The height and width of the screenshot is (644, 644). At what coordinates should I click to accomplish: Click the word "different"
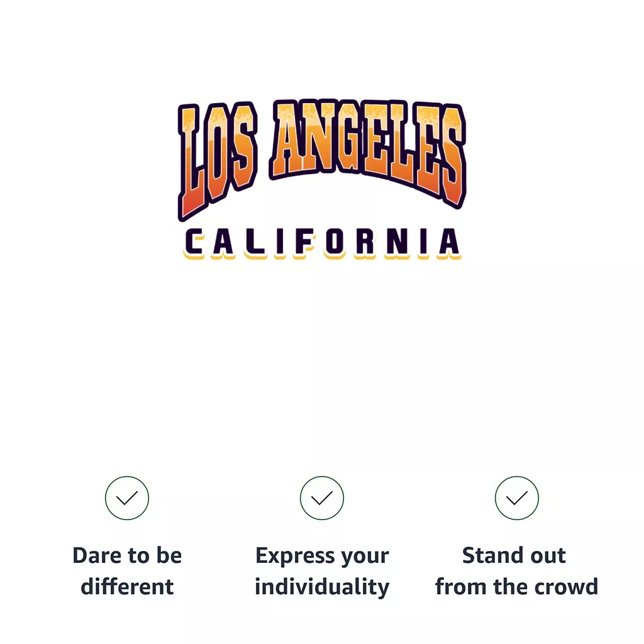coord(127,587)
